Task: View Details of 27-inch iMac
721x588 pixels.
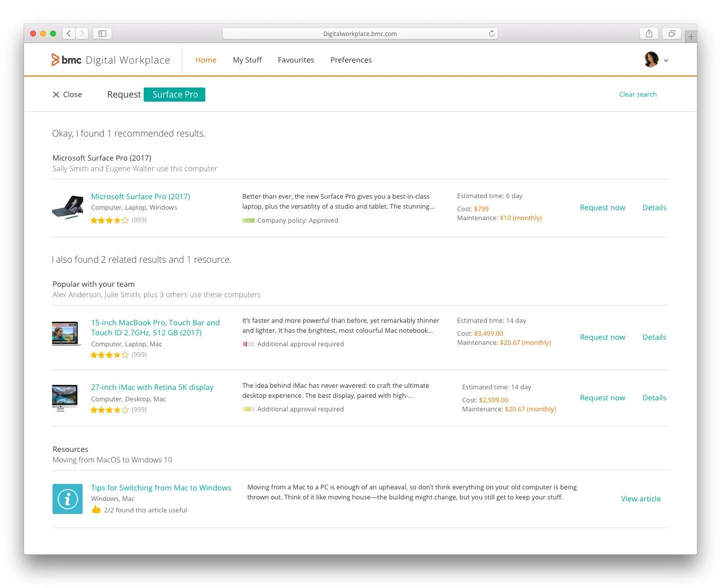Action: [x=654, y=398]
